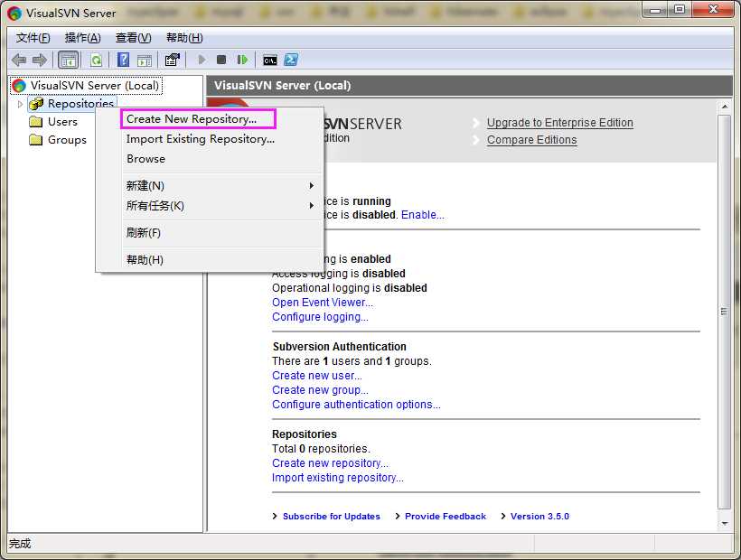Click Create new group... link
Image resolution: width=741 pixels, height=560 pixels.
320,390
